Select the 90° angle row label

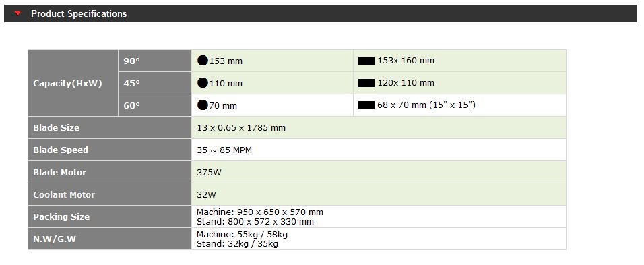click(155, 61)
